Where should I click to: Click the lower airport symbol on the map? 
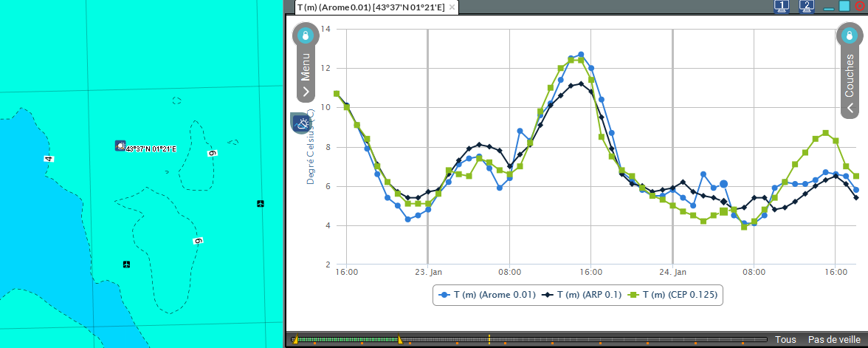point(126,265)
